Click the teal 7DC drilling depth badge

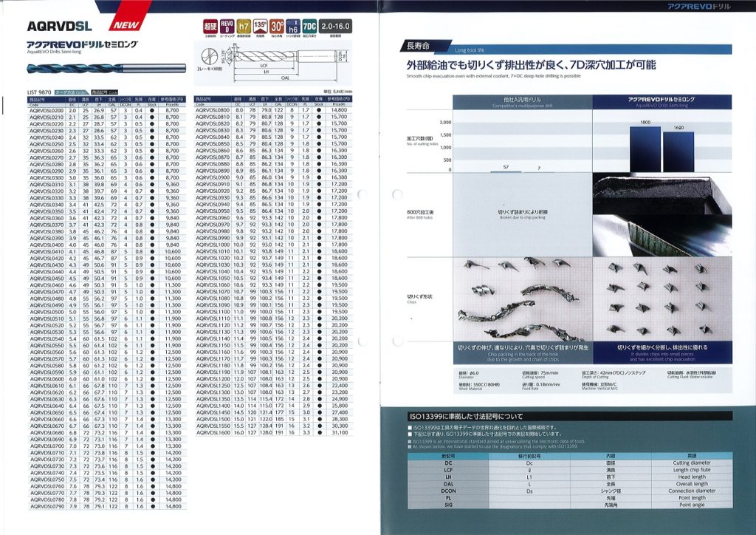point(309,26)
